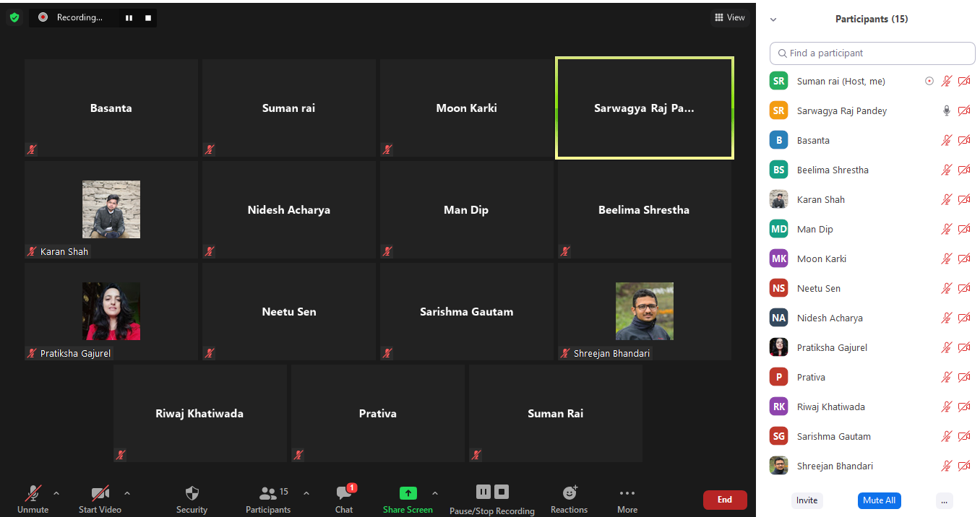The height and width of the screenshot is (517, 980).
Task: Toggle Basanta's mute icon in participants list
Action: pos(946,141)
